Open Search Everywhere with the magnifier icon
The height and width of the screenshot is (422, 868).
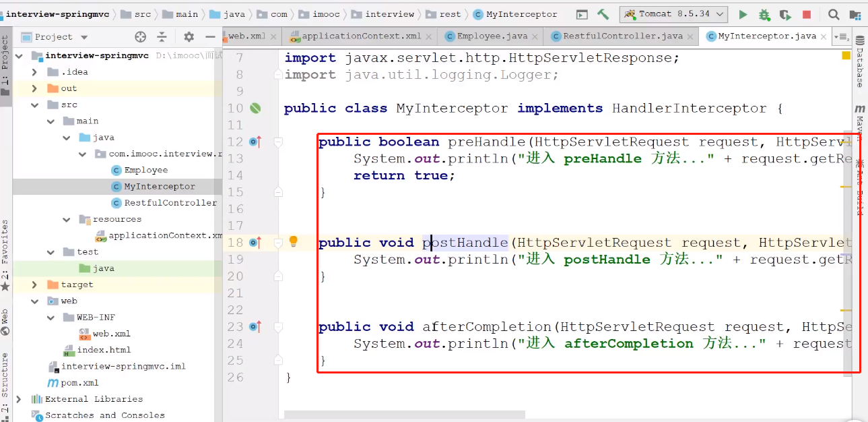click(834, 14)
